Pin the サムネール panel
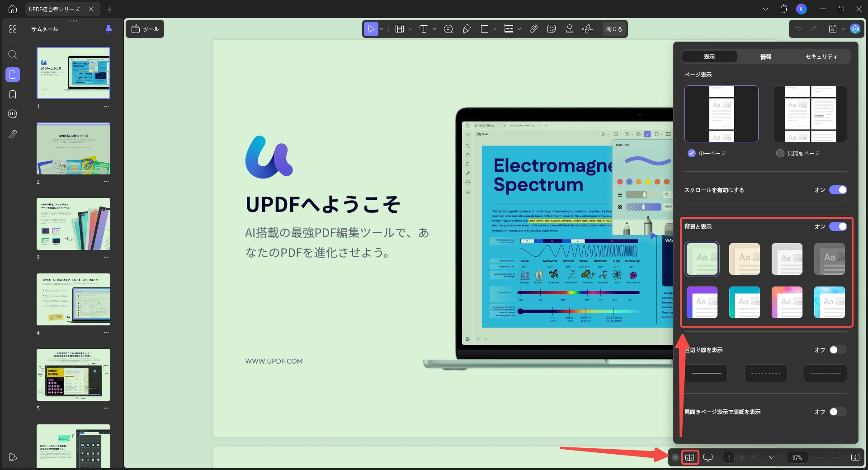This screenshot has width=868, height=470. tap(108, 29)
